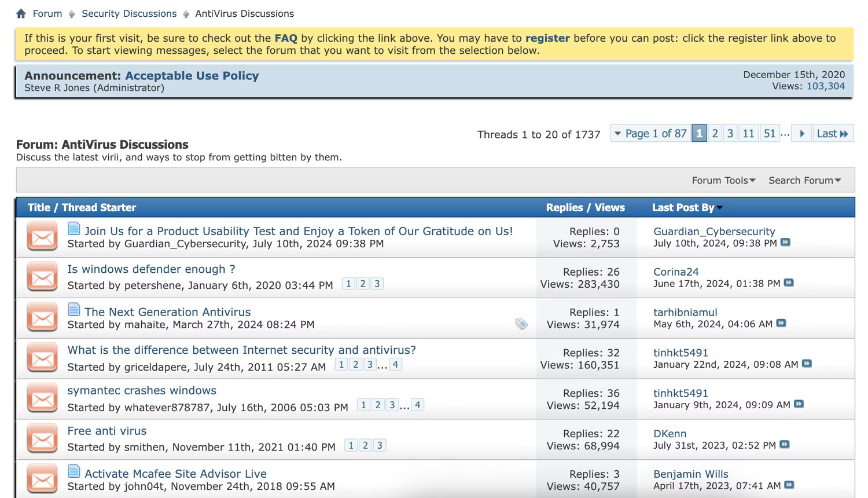Click the last-post arrow beside Benjamin Wills

[788, 486]
